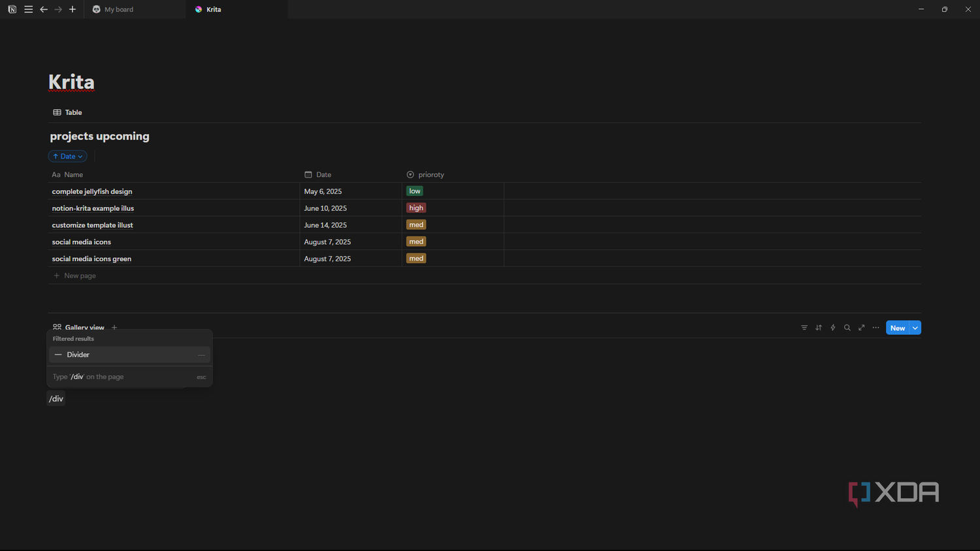Open the sidebar with the hamburger icon

pos(28,9)
